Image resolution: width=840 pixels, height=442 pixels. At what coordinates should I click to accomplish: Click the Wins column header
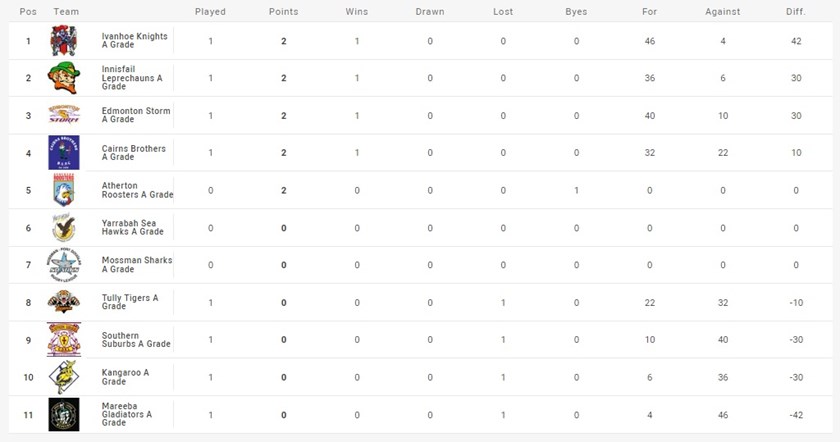click(357, 12)
